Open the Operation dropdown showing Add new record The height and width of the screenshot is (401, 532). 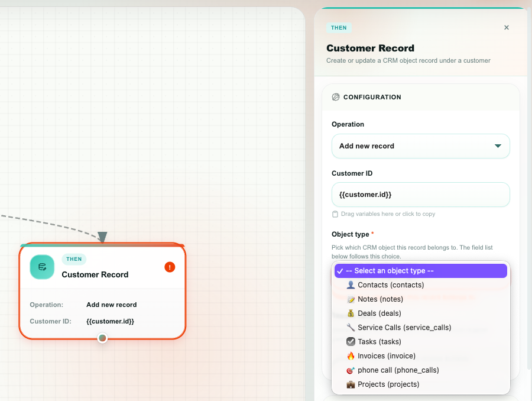point(420,146)
